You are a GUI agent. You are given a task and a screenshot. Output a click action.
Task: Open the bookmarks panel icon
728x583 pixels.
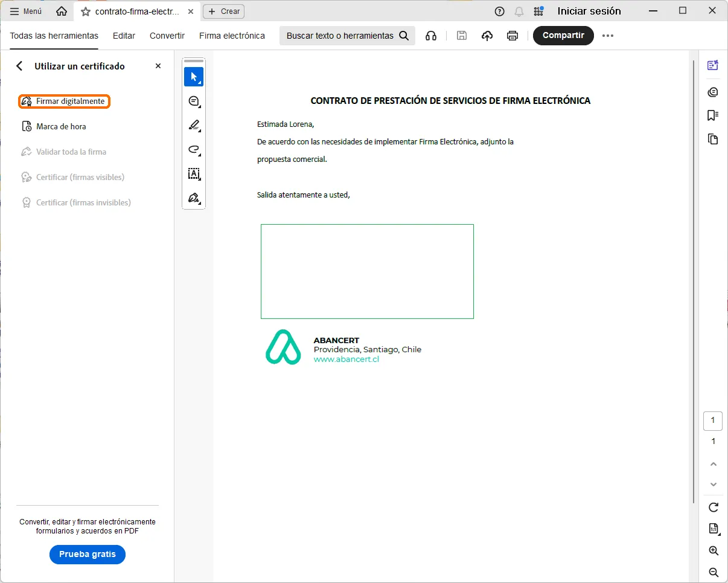[x=713, y=115]
